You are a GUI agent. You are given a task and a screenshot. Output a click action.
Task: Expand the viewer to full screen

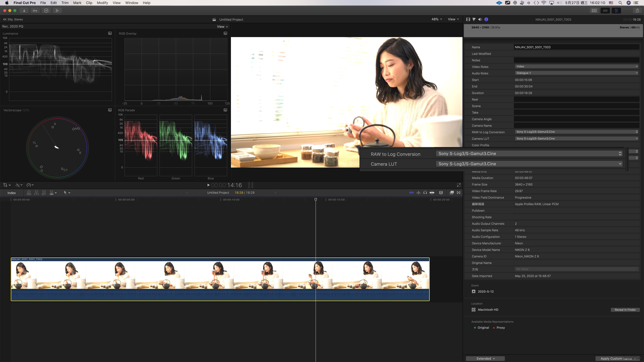(x=458, y=185)
